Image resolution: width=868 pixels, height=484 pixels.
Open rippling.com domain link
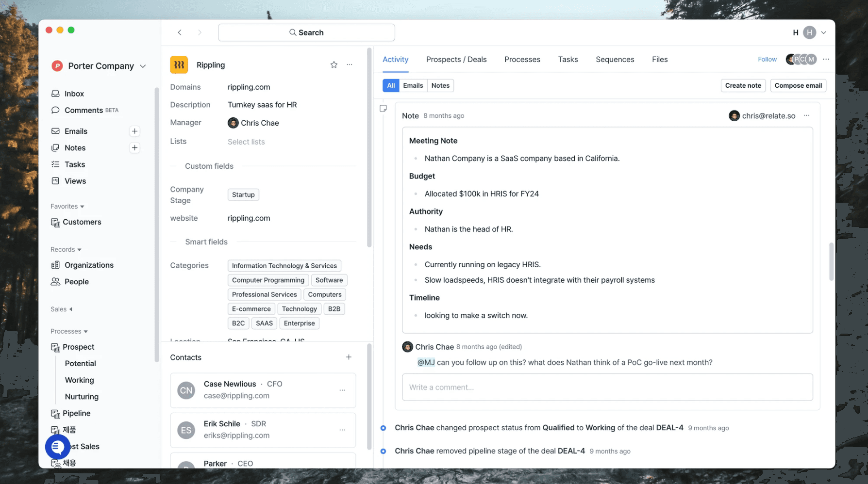tap(249, 87)
